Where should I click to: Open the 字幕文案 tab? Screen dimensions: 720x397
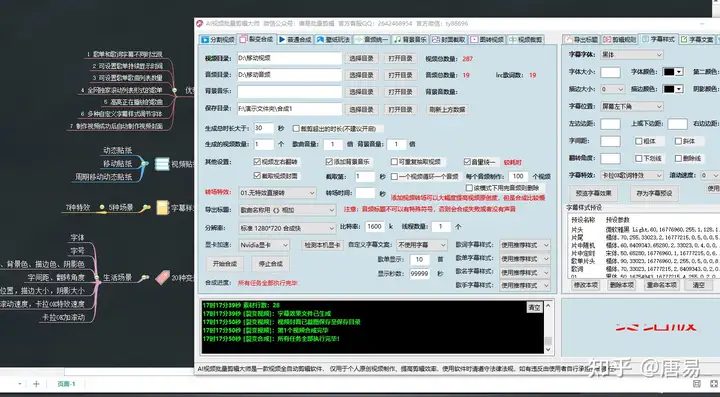coord(697,39)
